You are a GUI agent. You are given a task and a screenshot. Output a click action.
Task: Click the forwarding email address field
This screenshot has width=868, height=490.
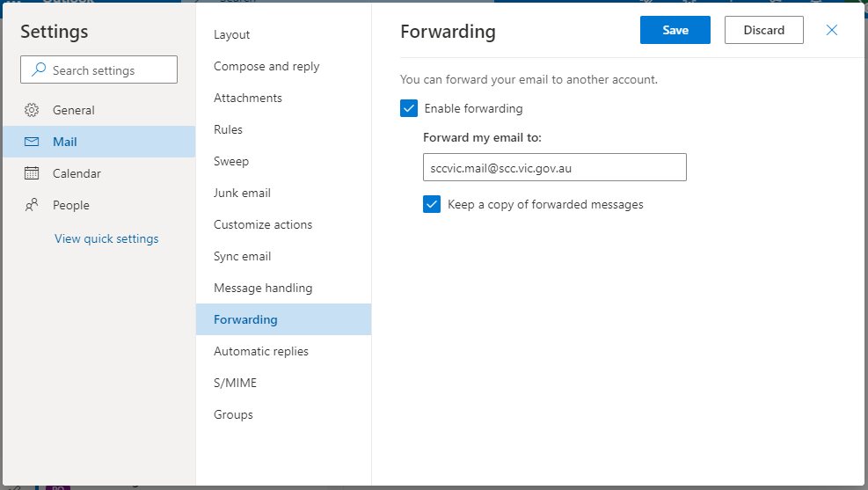[x=554, y=167]
